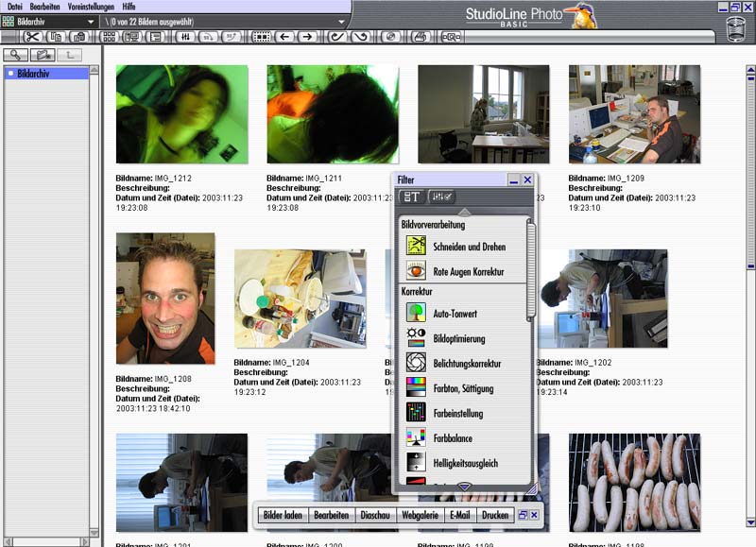
Task: Switch to the text list tab in Filter panel
Action: 412,197
